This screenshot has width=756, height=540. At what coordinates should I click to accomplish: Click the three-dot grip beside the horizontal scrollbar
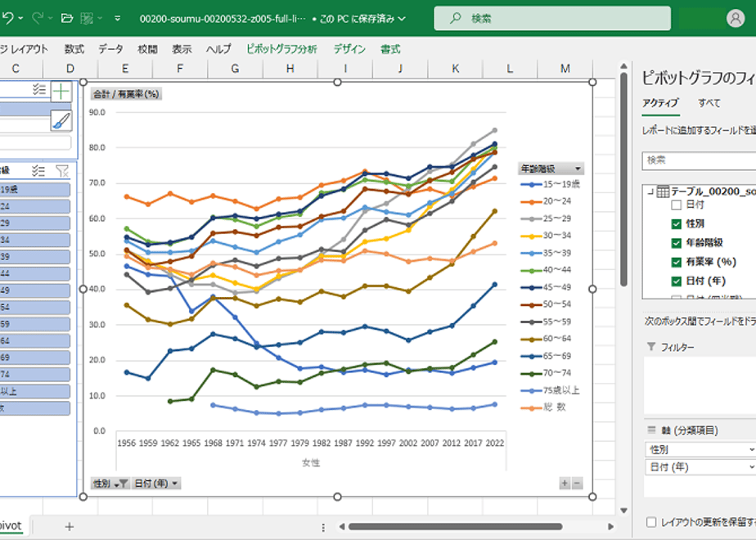point(323,527)
